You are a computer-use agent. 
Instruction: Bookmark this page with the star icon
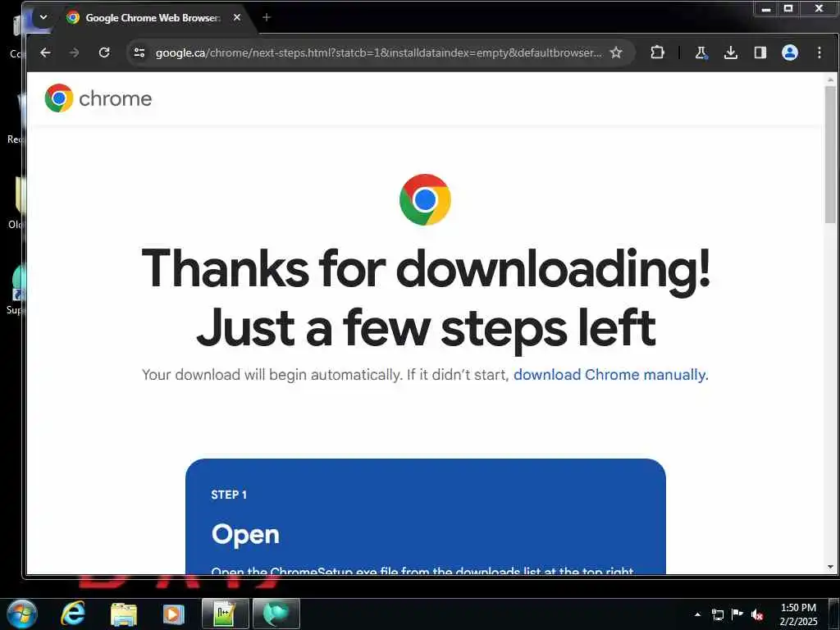click(616, 52)
